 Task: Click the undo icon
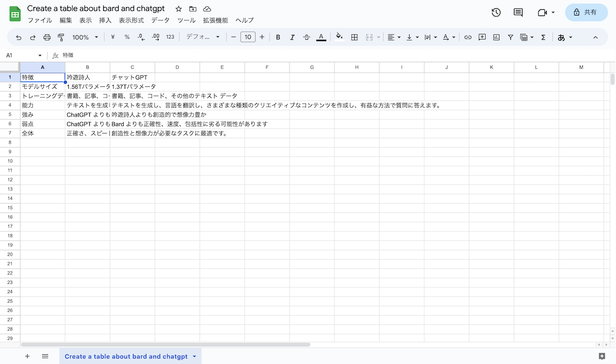coord(19,37)
